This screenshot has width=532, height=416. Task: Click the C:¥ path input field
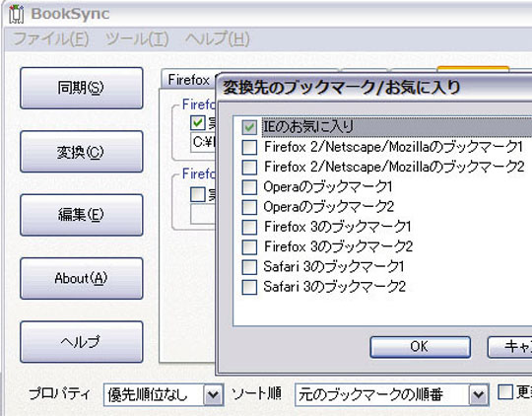(203, 142)
